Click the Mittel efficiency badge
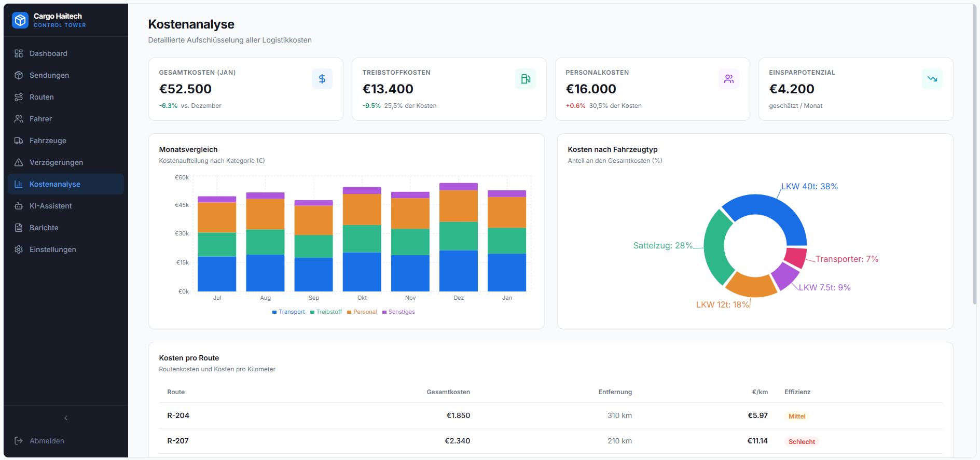980x460 pixels. point(797,416)
